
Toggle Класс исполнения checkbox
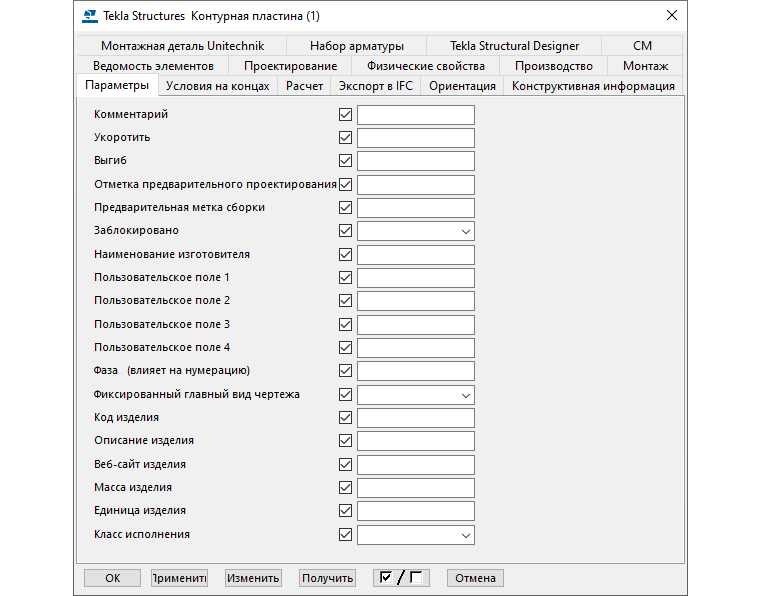point(346,535)
